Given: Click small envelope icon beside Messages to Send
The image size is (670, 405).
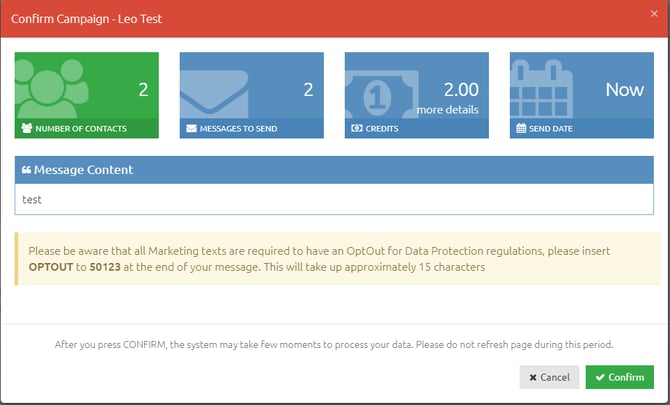Looking at the screenshot, I should pyautogui.click(x=190, y=129).
